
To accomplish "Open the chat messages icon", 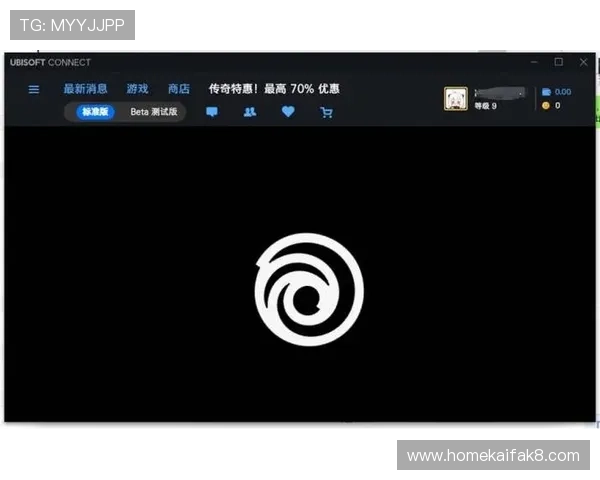I will [x=212, y=112].
